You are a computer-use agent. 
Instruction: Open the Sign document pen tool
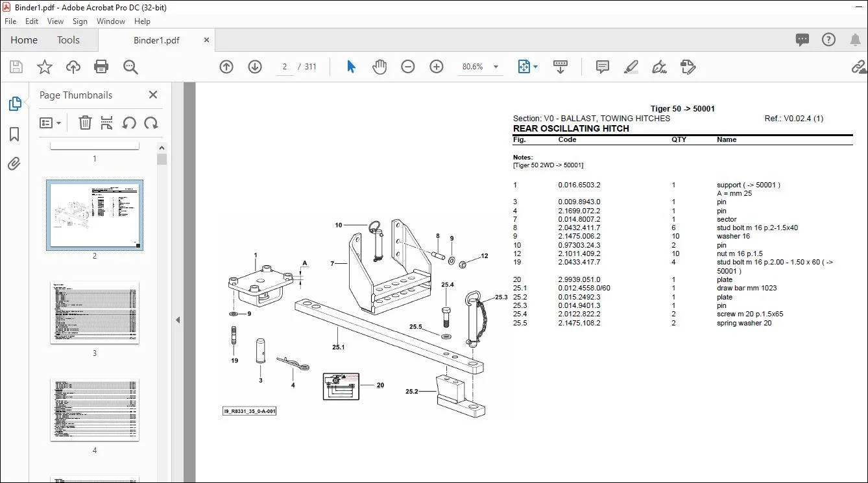tap(660, 67)
